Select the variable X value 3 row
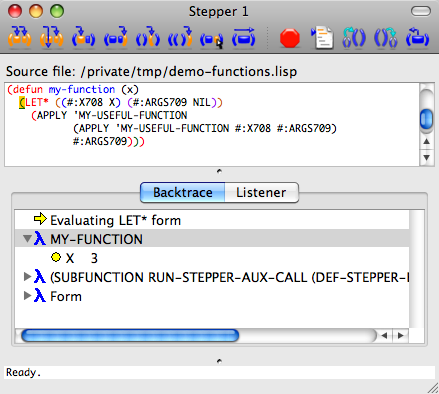This screenshot has width=439, height=394. coord(212,258)
